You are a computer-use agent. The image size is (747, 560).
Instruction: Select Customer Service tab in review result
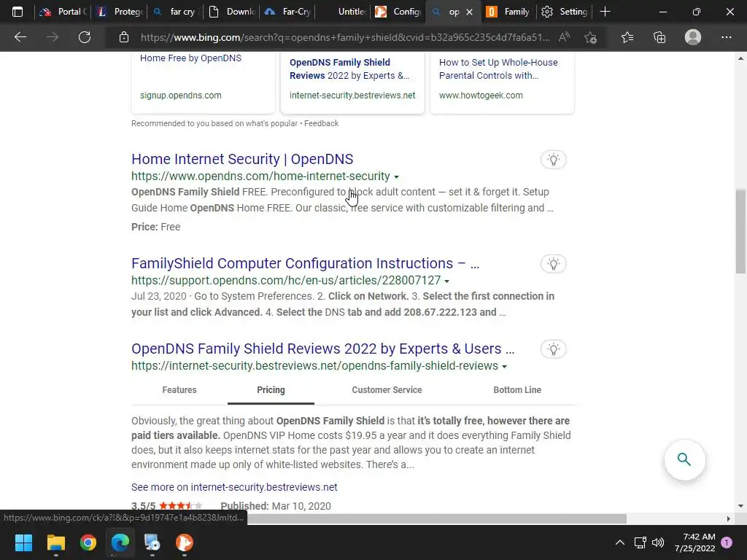tap(387, 390)
